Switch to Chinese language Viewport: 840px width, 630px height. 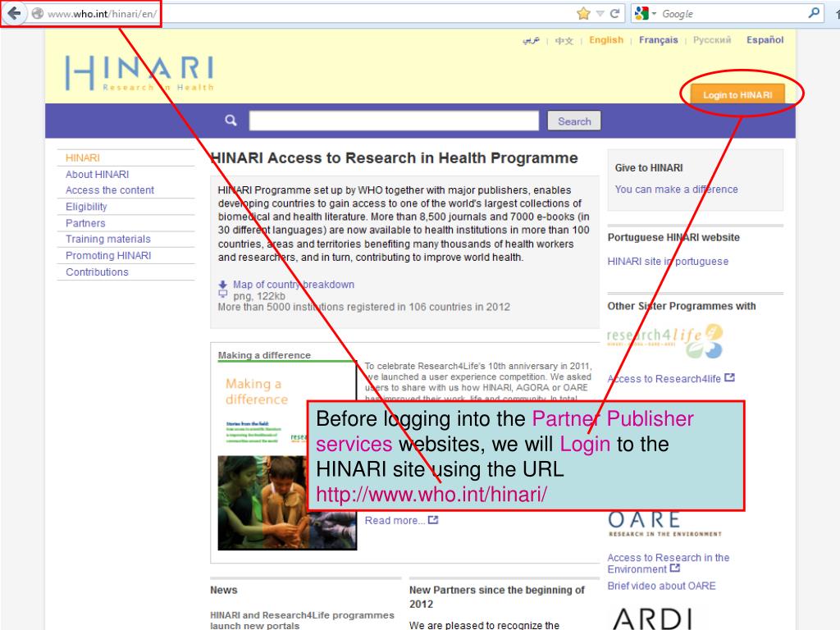tap(564, 40)
